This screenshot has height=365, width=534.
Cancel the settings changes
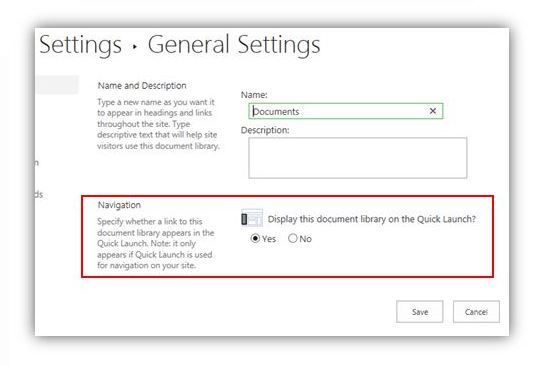click(476, 312)
